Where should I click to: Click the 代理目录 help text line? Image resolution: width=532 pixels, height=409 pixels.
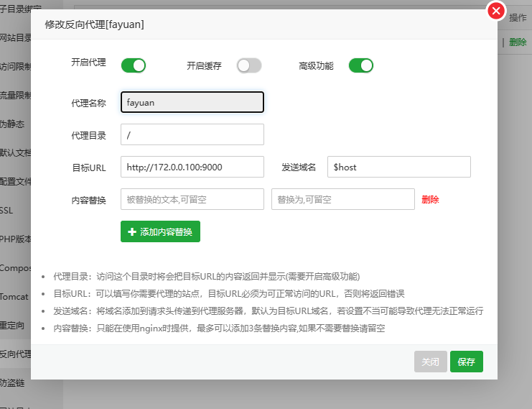pyautogui.click(x=206, y=277)
